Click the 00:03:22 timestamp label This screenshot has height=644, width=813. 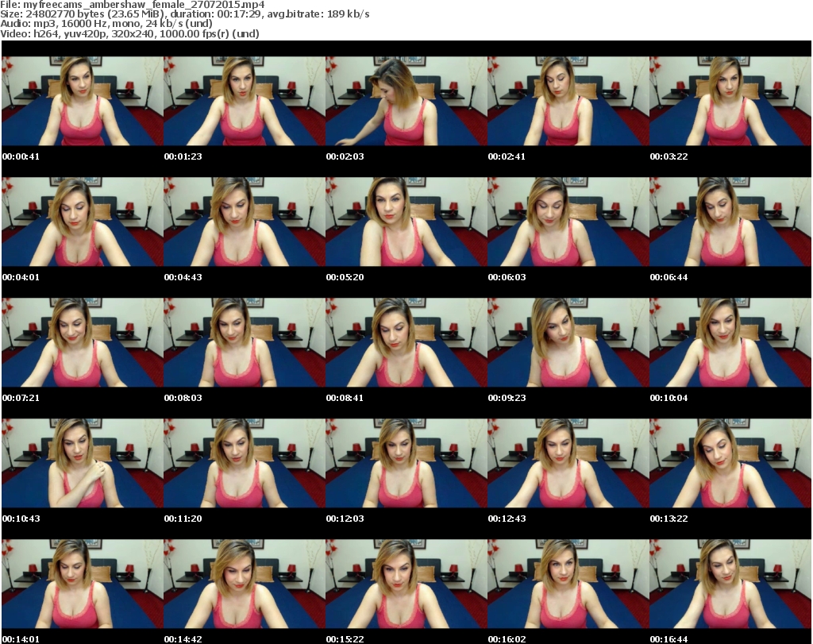point(669,156)
